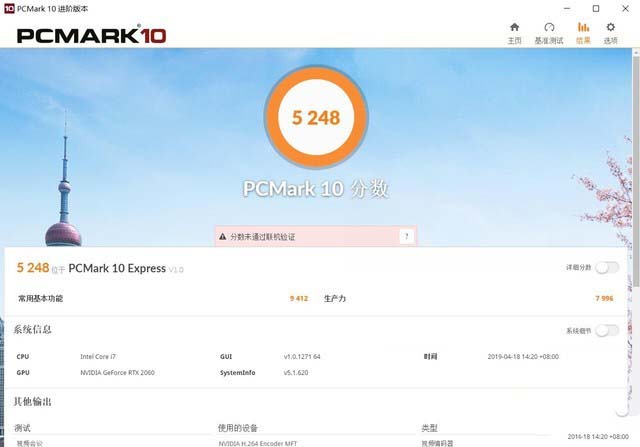Enable the 详细分数 toggle switch
The width and height of the screenshot is (640, 447).
pos(607,267)
